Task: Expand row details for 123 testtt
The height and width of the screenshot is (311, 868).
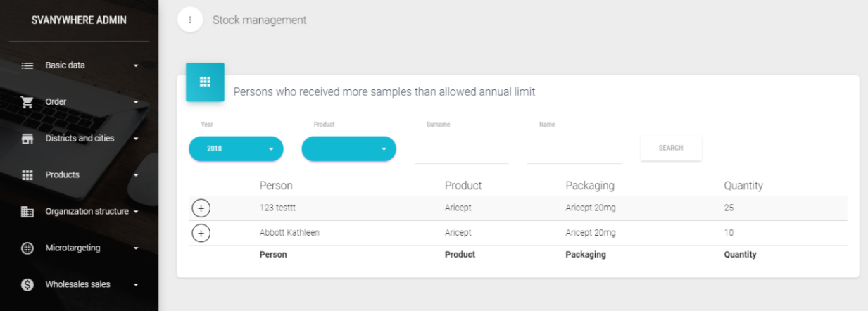Action: click(x=201, y=208)
